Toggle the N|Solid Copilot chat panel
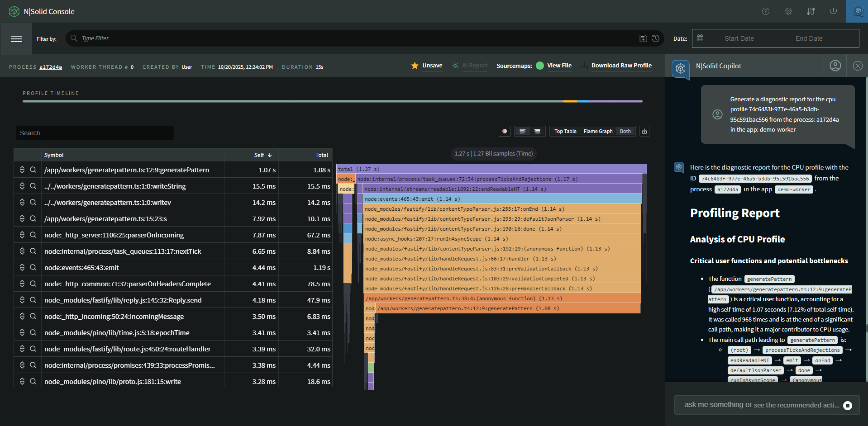The width and height of the screenshot is (868, 426). [x=857, y=11]
